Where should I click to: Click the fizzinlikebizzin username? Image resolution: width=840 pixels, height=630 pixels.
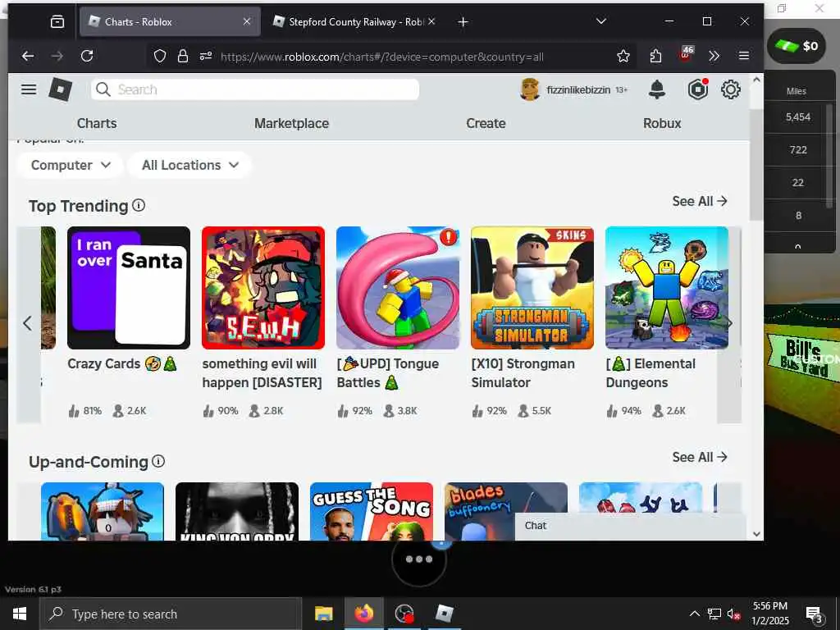click(x=578, y=90)
